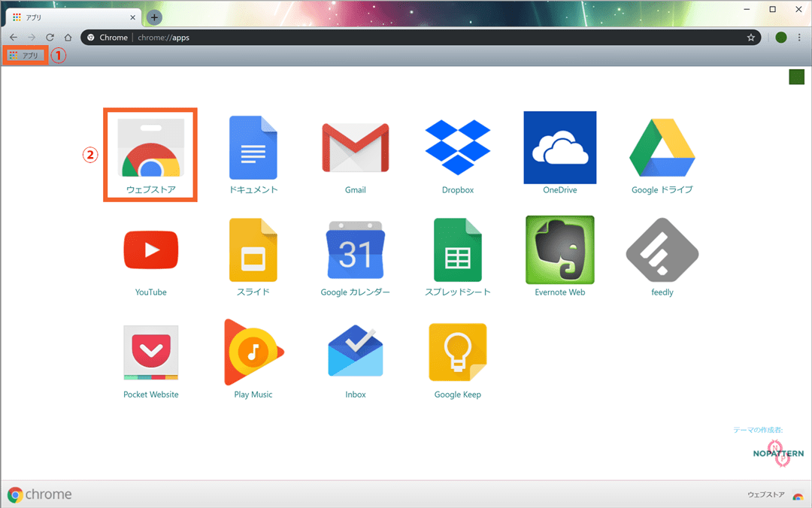The height and width of the screenshot is (508, 812).
Task: Open the OneDrive app tile
Action: [560, 153]
